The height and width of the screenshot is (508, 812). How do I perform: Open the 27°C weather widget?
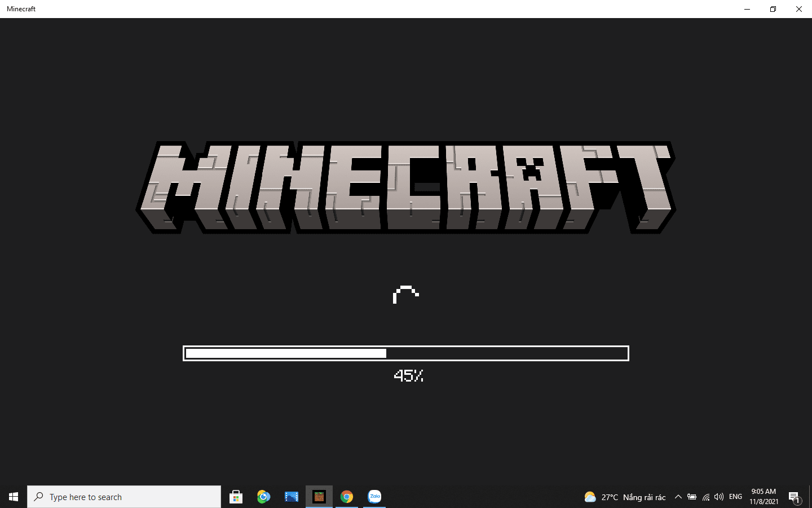click(625, 497)
